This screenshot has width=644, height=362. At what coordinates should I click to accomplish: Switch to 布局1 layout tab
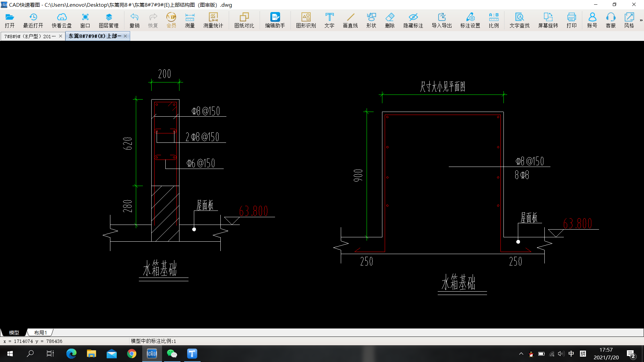[x=40, y=333]
